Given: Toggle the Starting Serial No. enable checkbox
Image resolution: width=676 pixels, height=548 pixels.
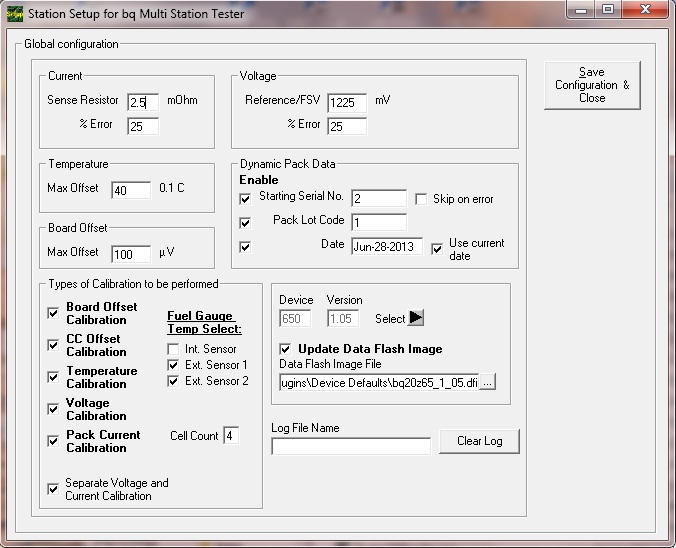Looking at the screenshot, I should (x=245, y=199).
